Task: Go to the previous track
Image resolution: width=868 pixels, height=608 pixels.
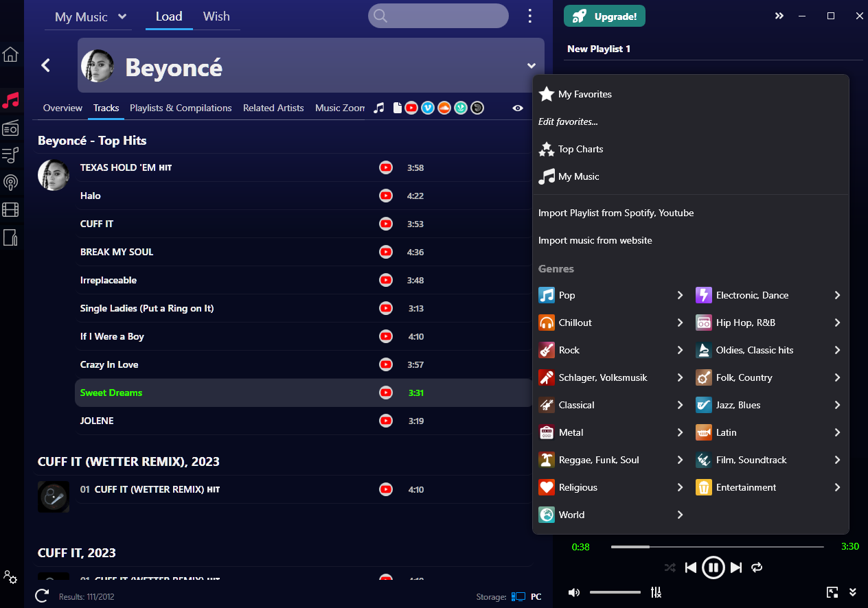Action: click(x=691, y=568)
